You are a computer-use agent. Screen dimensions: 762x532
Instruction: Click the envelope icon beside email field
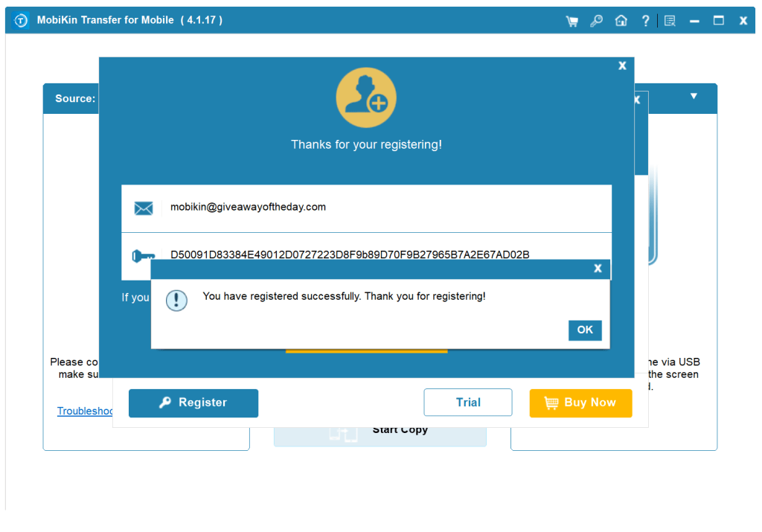(143, 208)
